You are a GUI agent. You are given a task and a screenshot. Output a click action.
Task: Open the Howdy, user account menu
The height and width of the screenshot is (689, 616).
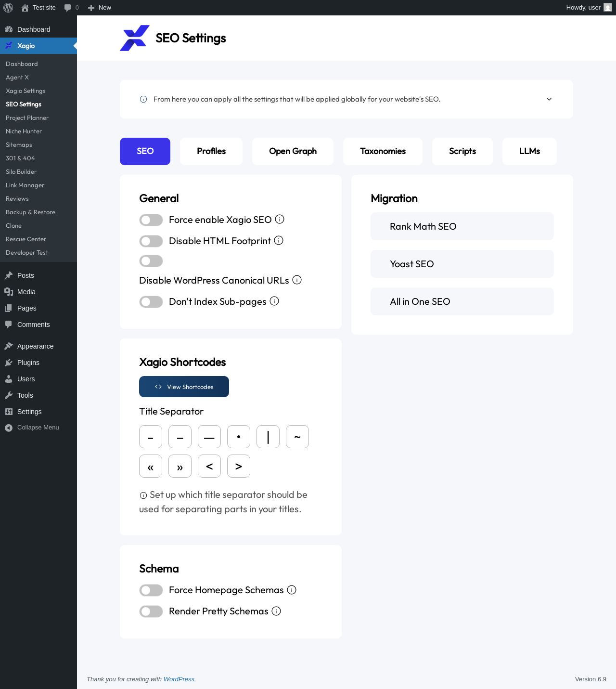point(589,8)
